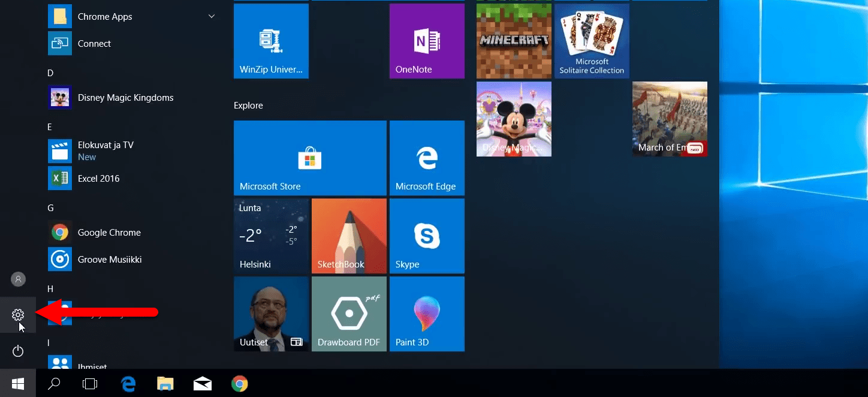Open Google Chrome from the app list
Viewport: 868px width, 397px height.
click(x=132, y=232)
